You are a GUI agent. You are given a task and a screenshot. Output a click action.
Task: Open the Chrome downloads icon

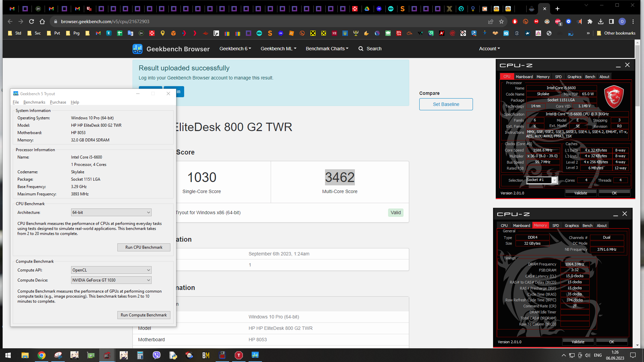[x=601, y=21]
